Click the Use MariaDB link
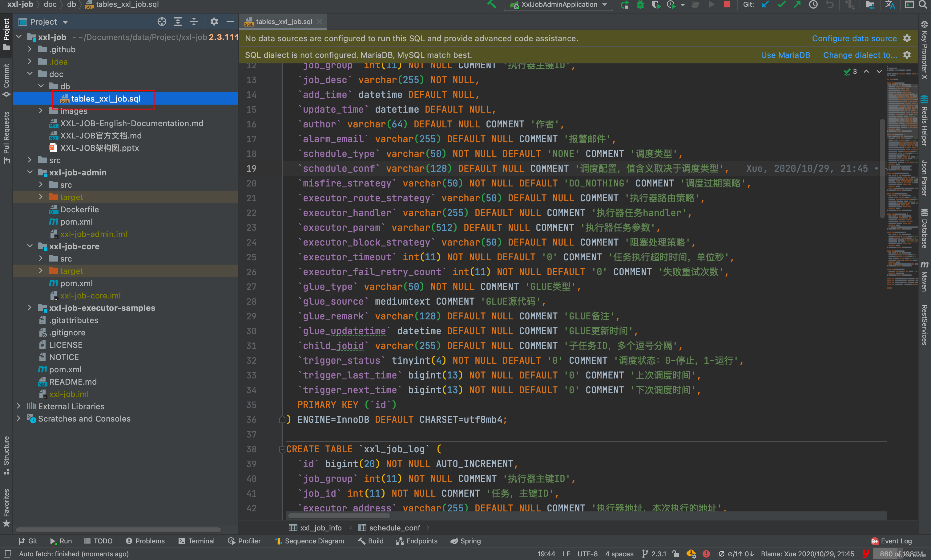This screenshot has width=931, height=560. coord(785,55)
